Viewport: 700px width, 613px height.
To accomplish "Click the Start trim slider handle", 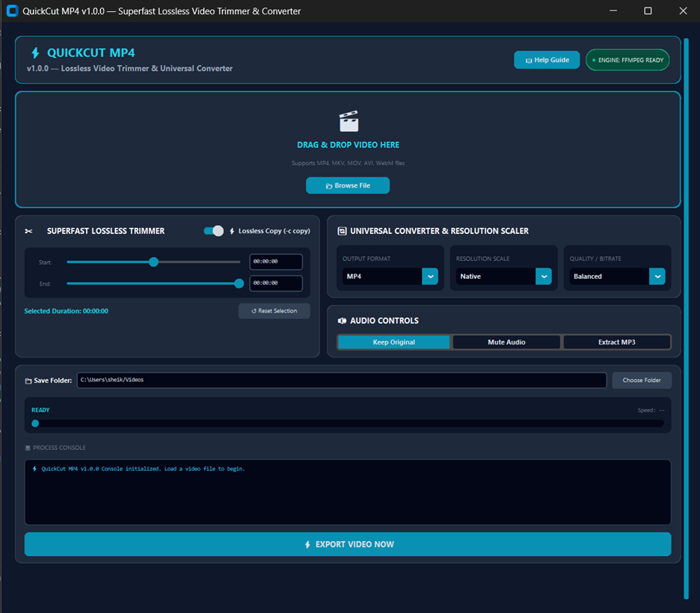I will 153,262.
